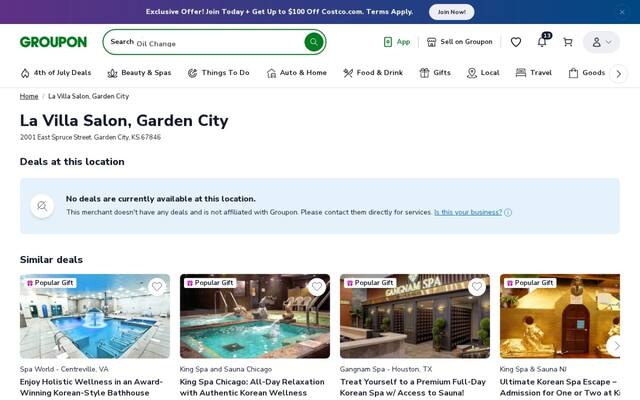The height and width of the screenshot is (400, 640).
Task: Click the '2001 East Spruce Street' address text
Action: point(90,137)
